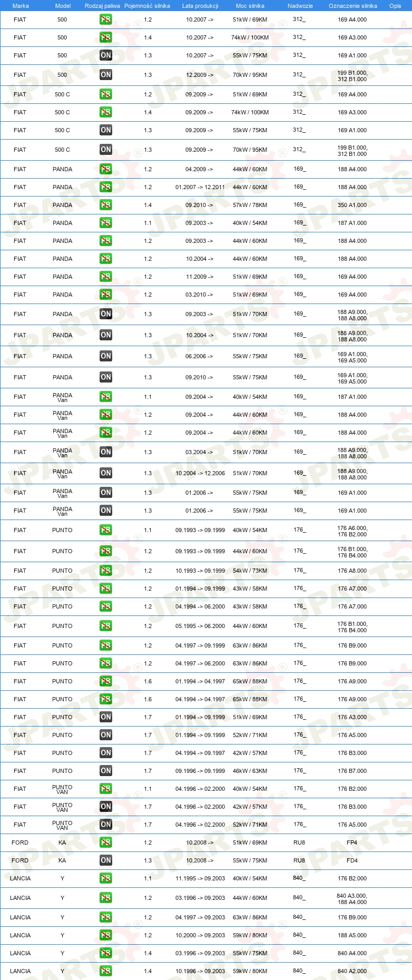
Task: Click the 176 A6.000, 176 B2.000 engine cell
Action: 352,531
